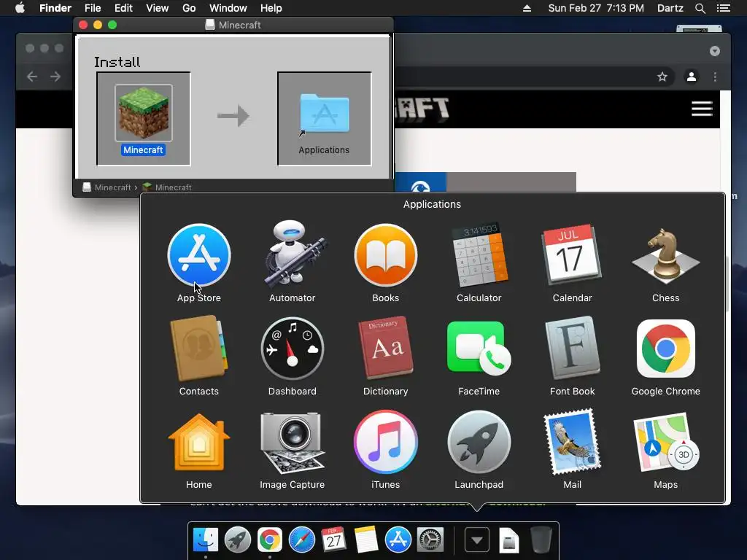Launch Chess from the Applications stack

tap(666, 254)
